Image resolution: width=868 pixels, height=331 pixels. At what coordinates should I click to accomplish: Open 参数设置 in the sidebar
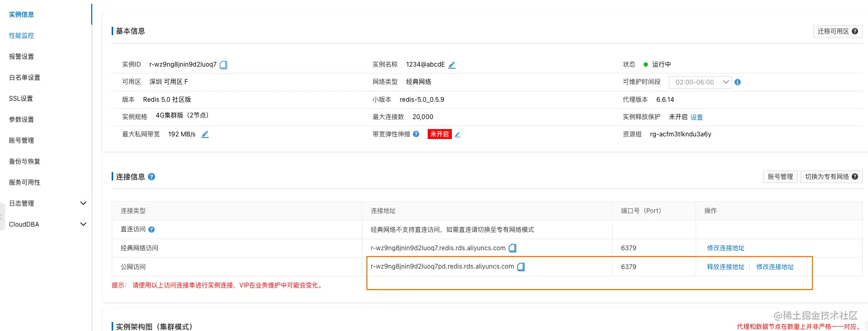click(x=21, y=120)
